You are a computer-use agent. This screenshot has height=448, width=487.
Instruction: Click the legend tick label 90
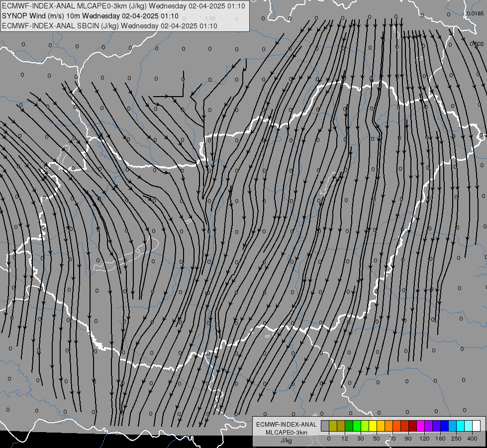[x=408, y=439]
